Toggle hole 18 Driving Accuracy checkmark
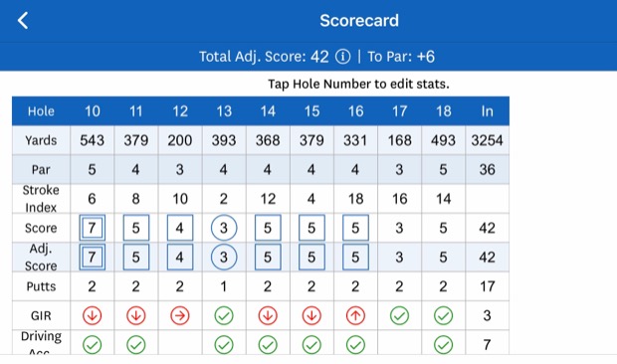The width and height of the screenshot is (617, 364). click(x=443, y=345)
